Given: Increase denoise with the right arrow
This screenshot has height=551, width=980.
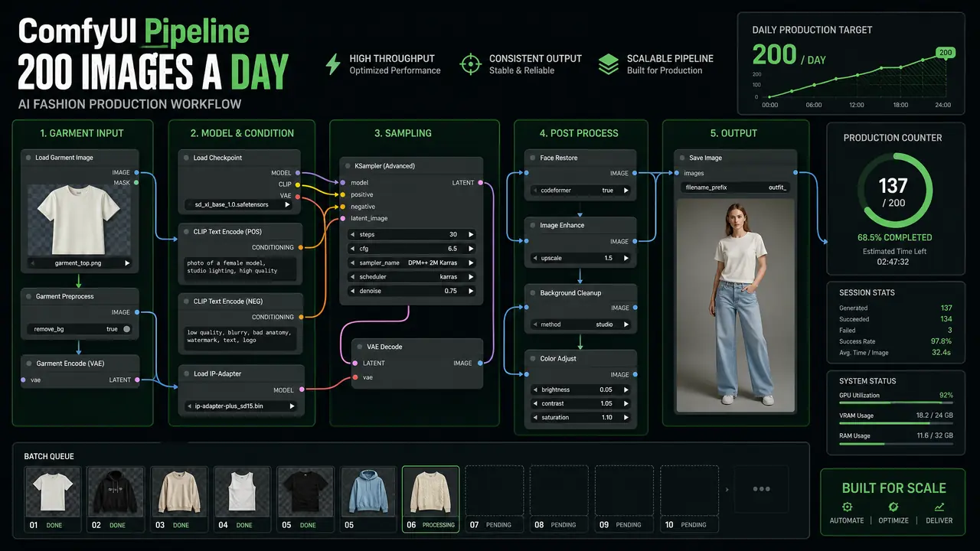Looking at the screenshot, I should [470, 292].
